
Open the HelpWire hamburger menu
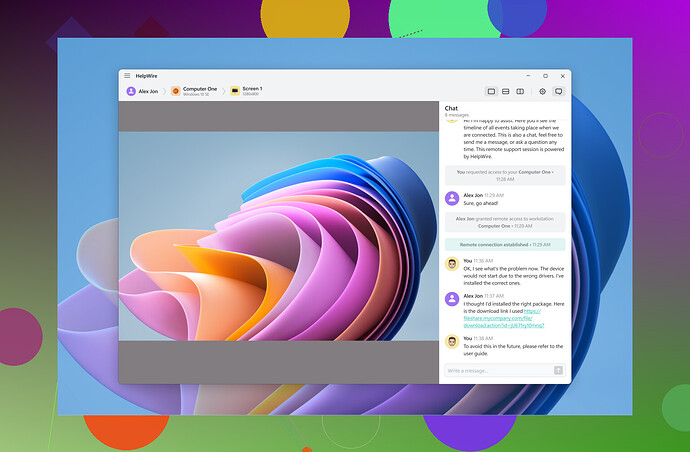(x=127, y=76)
